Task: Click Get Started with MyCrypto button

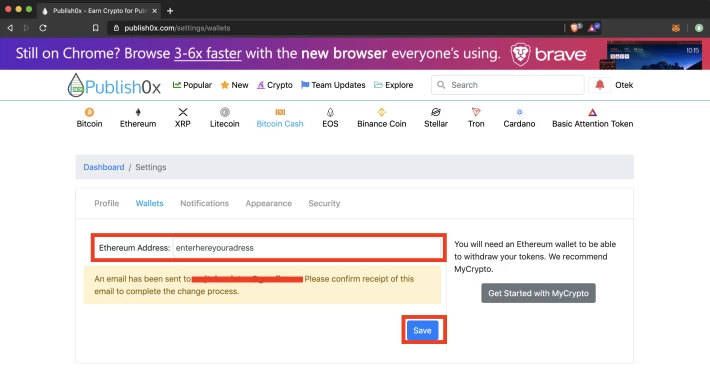Action: tap(538, 293)
